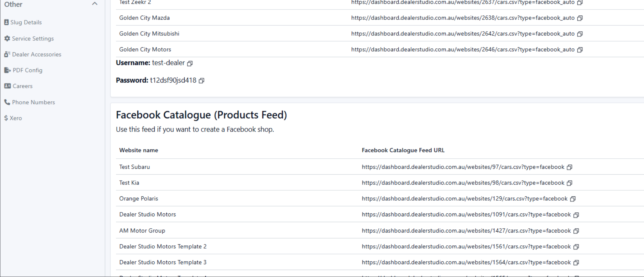This screenshot has width=644, height=277.
Task: Copy the Golden City Motors feed URL
Action: tap(580, 50)
